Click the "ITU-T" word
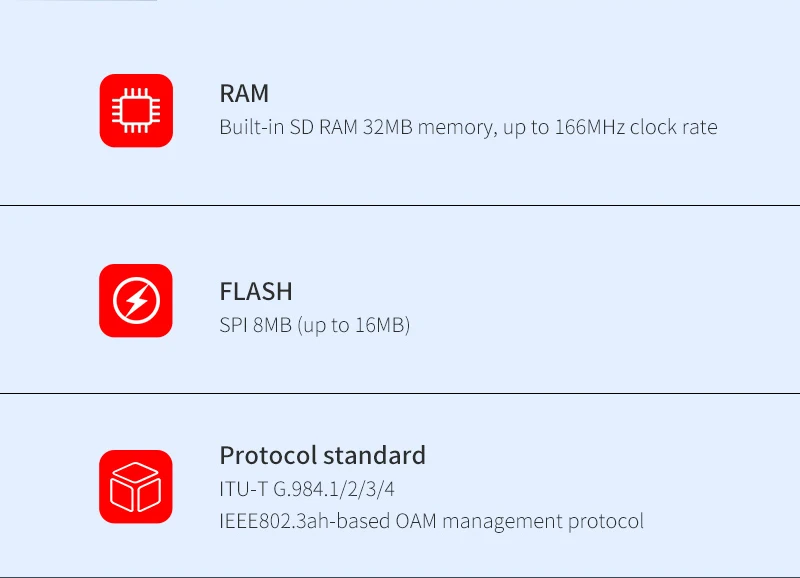 (241, 490)
